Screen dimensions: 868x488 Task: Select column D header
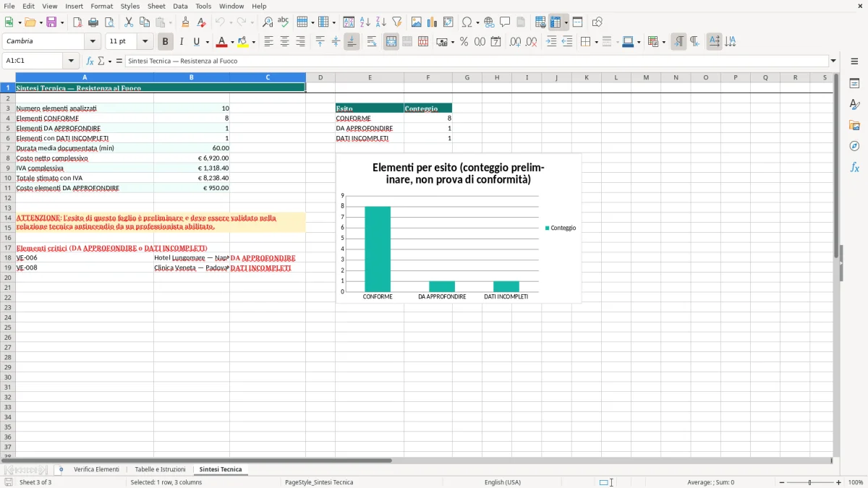coord(320,77)
